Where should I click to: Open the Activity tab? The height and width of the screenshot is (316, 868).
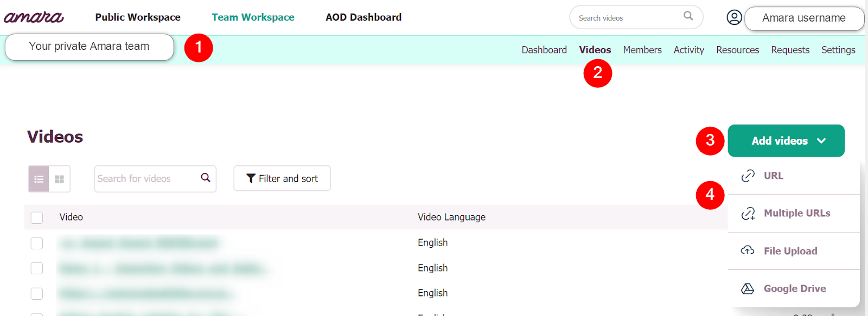click(x=689, y=50)
